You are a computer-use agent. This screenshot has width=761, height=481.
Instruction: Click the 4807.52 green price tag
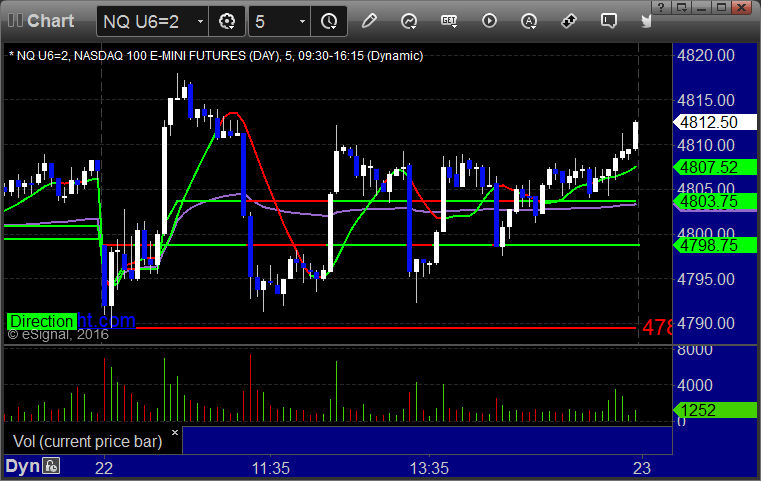pos(715,167)
